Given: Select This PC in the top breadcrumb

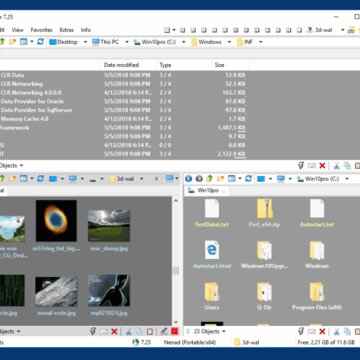Looking at the screenshot, I should click(106, 42).
